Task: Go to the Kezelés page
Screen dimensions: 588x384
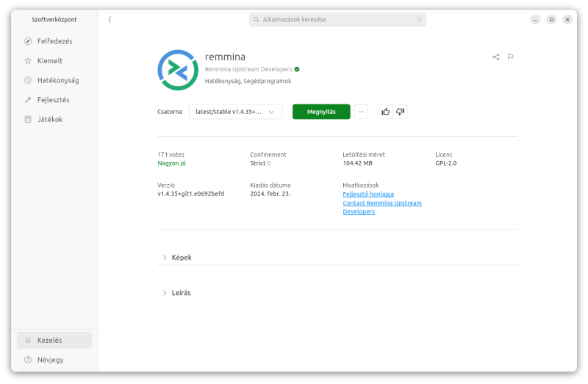Action: pos(54,340)
